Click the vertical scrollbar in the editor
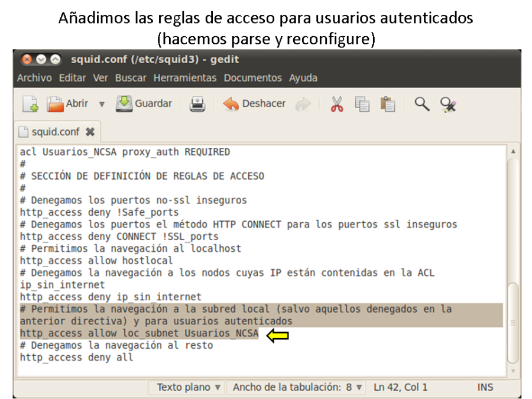Viewport: 532px width, 399px height. click(x=512, y=322)
